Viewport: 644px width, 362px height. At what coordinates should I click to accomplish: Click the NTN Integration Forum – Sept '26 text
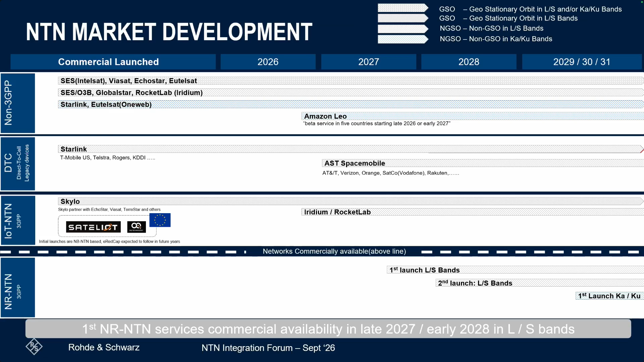(268, 348)
